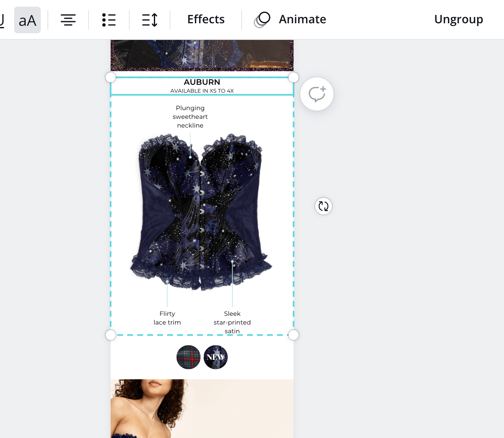This screenshot has height=438, width=504.
Task: Ungroup the selected elements
Action: [x=459, y=19]
